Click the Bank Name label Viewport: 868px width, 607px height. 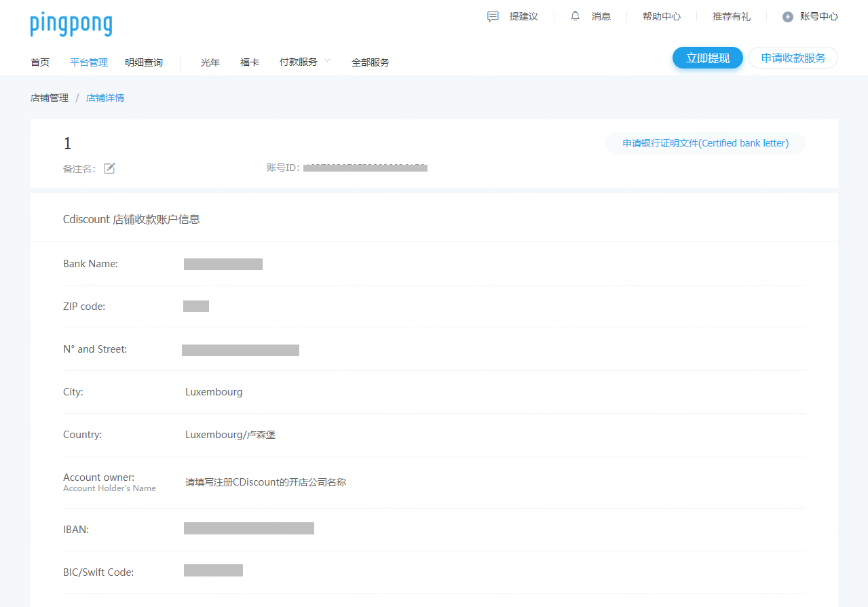point(90,264)
